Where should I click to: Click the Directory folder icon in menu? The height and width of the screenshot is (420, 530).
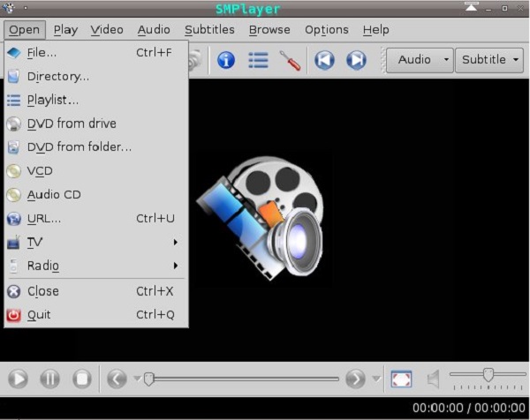pos(13,76)
